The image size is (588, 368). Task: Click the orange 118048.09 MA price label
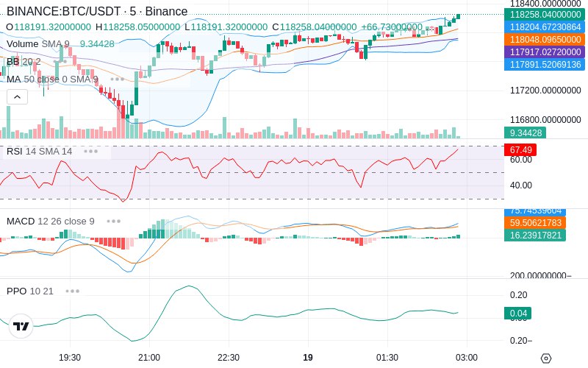(x=545, y=40)
